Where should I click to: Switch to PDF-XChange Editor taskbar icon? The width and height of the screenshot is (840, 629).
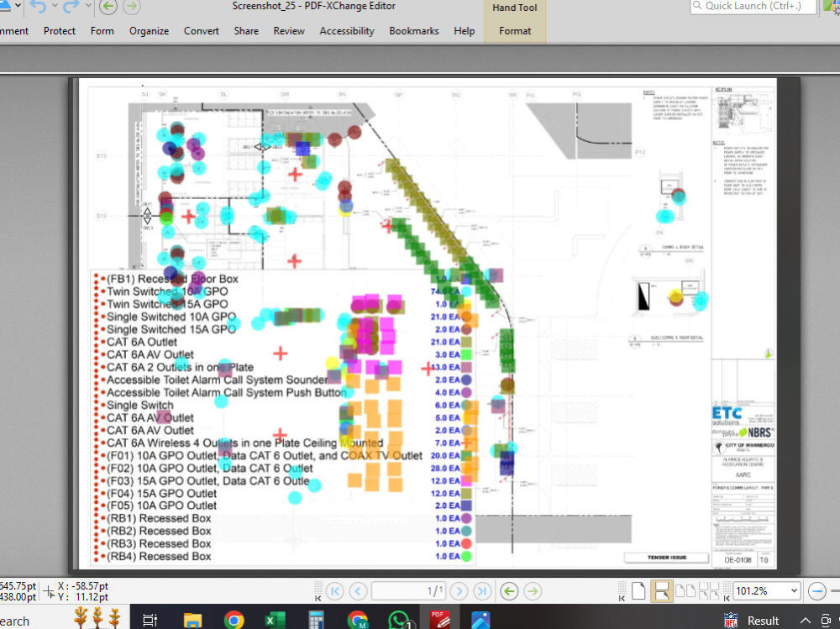[440, 620]
